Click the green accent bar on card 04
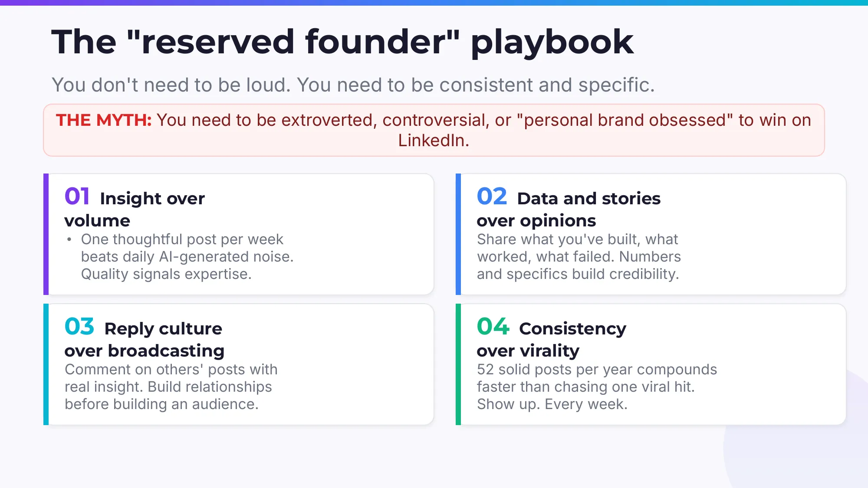This screenshot has height=488, width=868. [x=458, y=364]
